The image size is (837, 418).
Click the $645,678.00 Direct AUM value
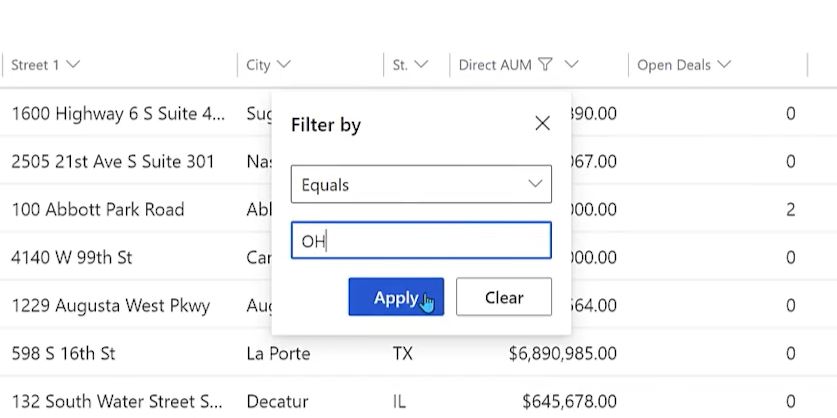click(x=569, y=402)
